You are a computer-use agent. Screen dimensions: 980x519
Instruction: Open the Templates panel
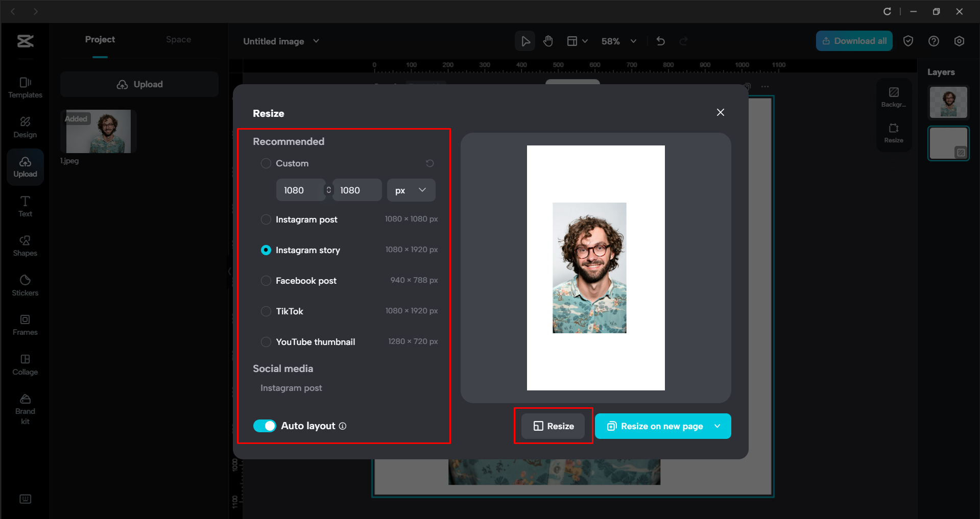pyautogui.click(x=25, y=87)
